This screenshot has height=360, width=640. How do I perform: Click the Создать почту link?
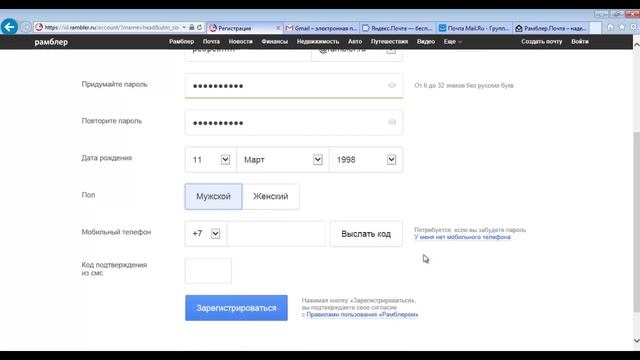(542, 42)
